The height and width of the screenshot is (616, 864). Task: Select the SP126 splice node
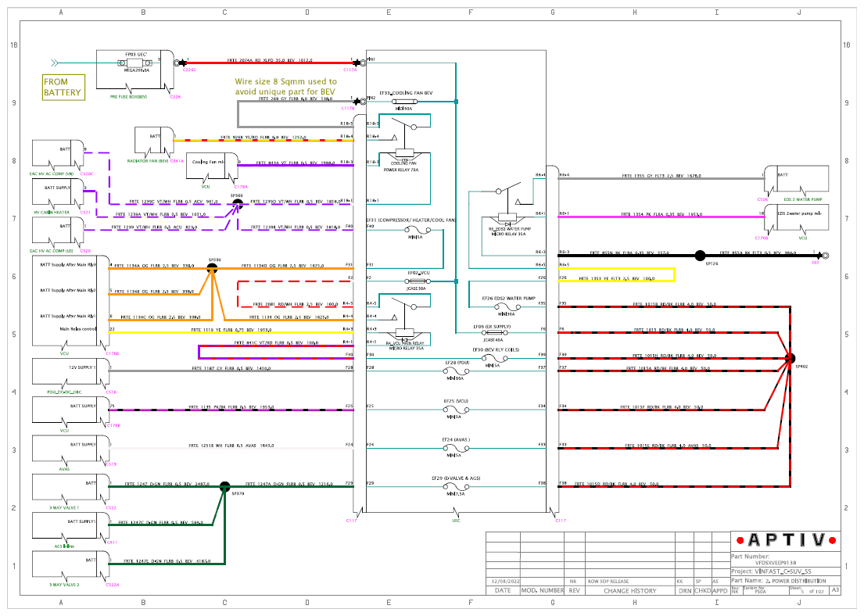coord(700,255)
